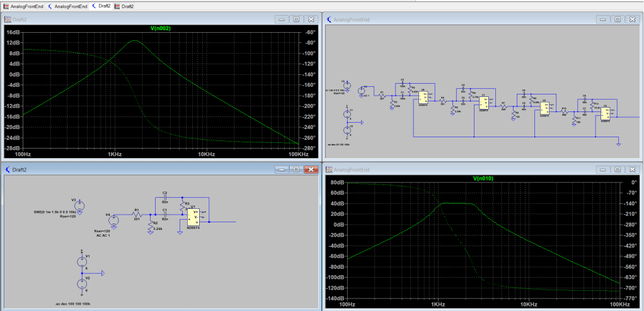Select the V1 supply voltage source
644x311 pixels.
click(x=81, y=262)
